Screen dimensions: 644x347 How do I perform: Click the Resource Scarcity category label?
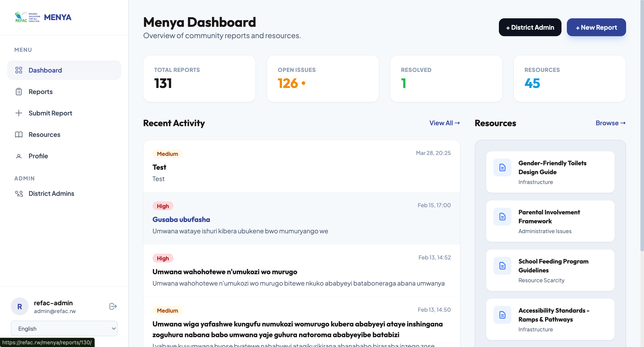pyautogui.click(x=541, y=280)
